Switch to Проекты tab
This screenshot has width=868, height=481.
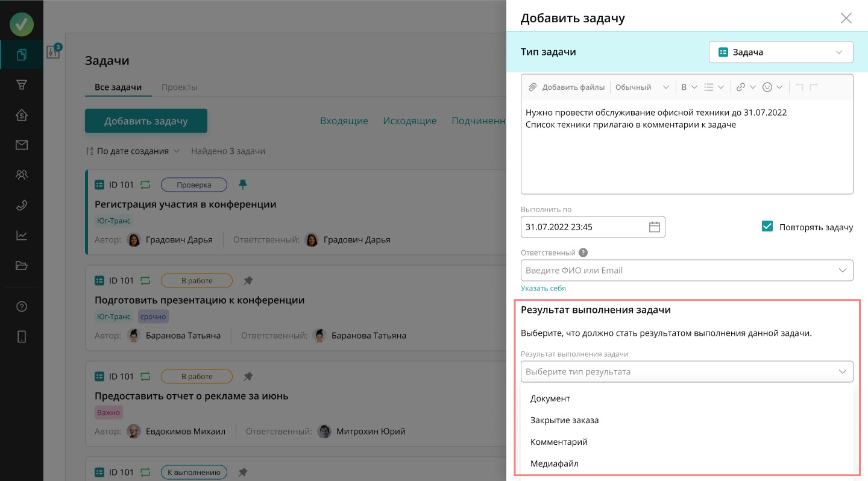pos(179,87)
